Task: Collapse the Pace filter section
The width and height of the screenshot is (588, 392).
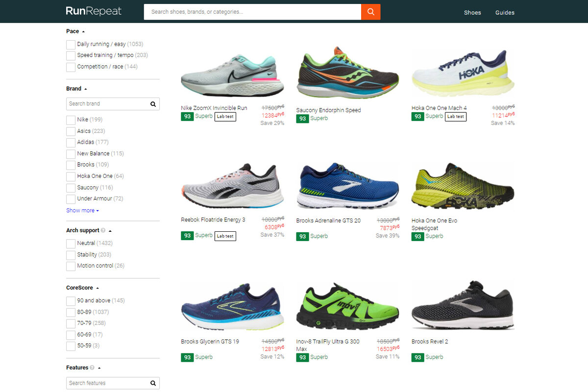Action: [x=75, y=31]
